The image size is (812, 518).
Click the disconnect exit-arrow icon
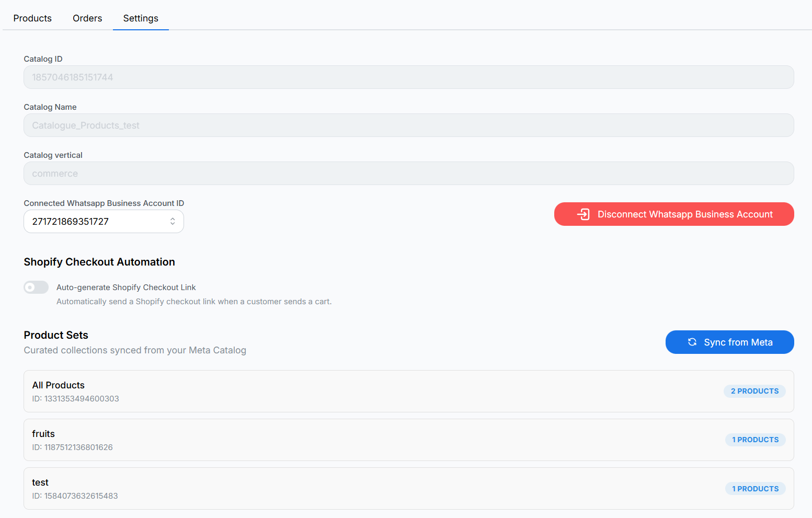[583, 214]
